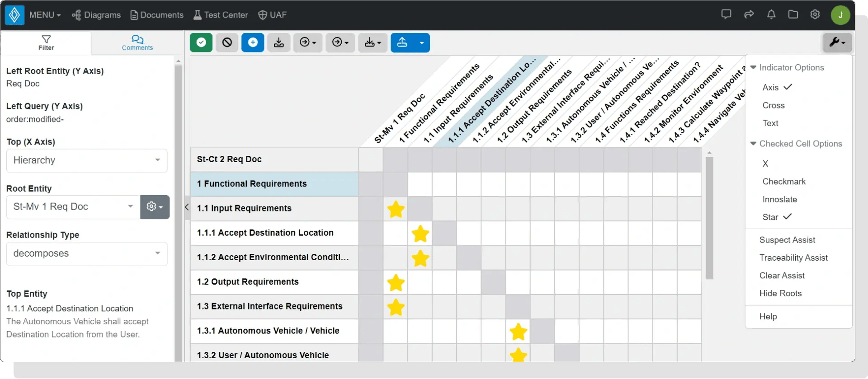Switch to the Comments tab
The width and height of the screenshot is (868, 379).
click(x=137, y=43)
